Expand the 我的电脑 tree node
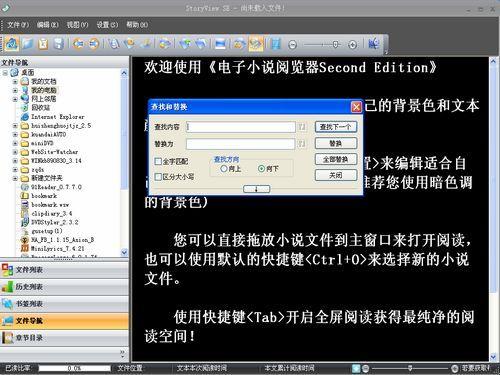Viewport: 500px width, 375px height. [x=15, y=90]
